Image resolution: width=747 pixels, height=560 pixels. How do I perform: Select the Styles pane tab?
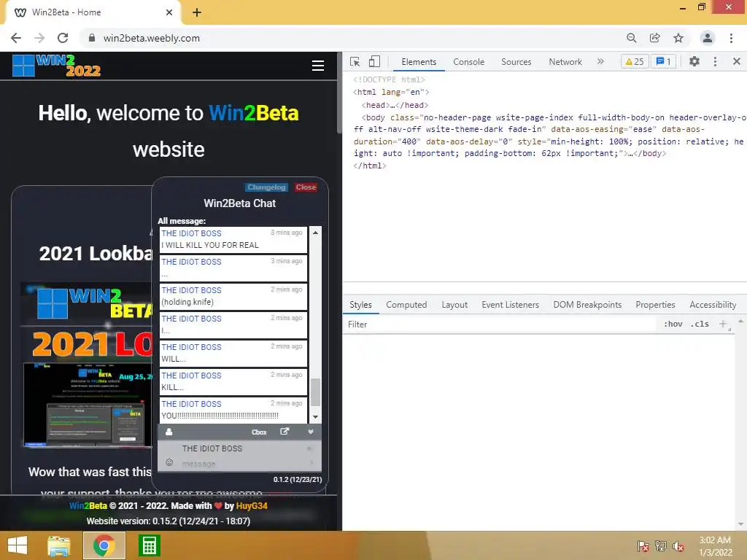pos(360,305)
